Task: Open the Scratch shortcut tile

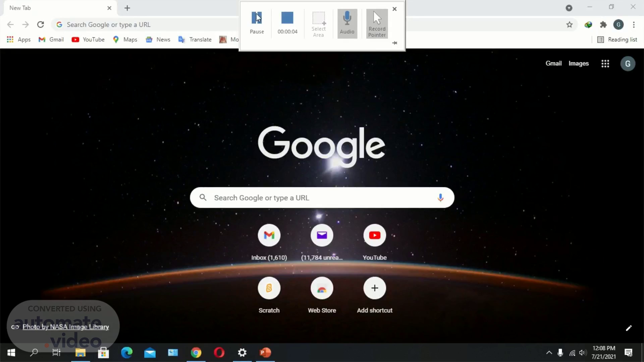Action: click(269, 295)
